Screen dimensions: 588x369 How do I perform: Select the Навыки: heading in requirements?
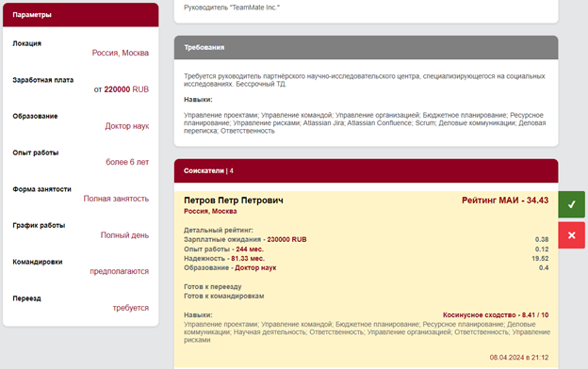[x=198, y=100]
